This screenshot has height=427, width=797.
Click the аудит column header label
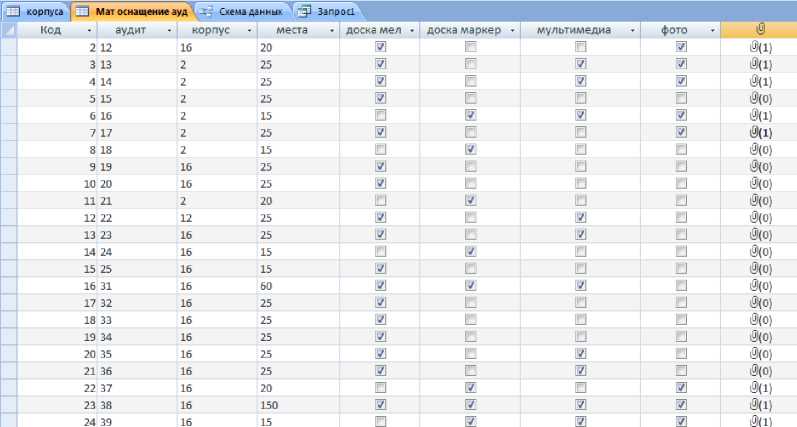coord(130,30)
